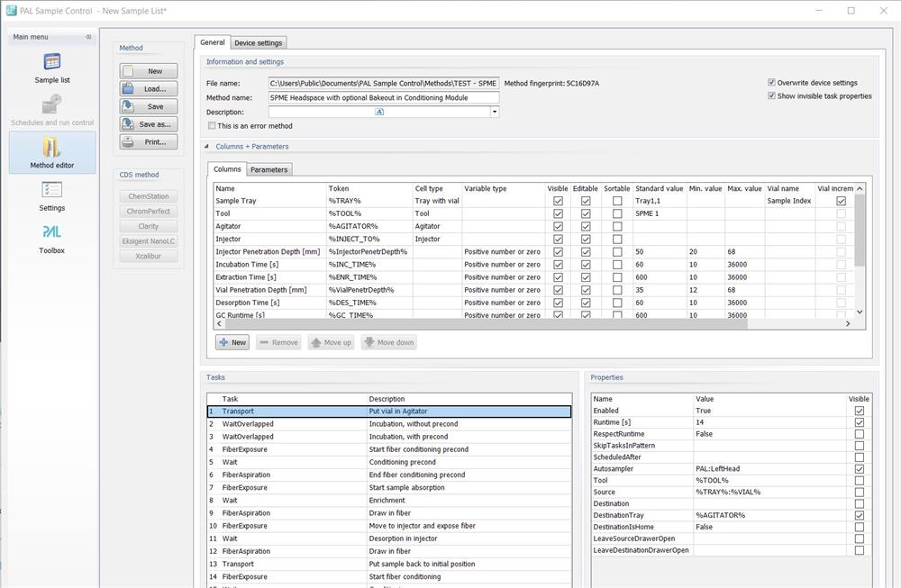
Task: Click the Load method folder icon
Action: point(130,89)
